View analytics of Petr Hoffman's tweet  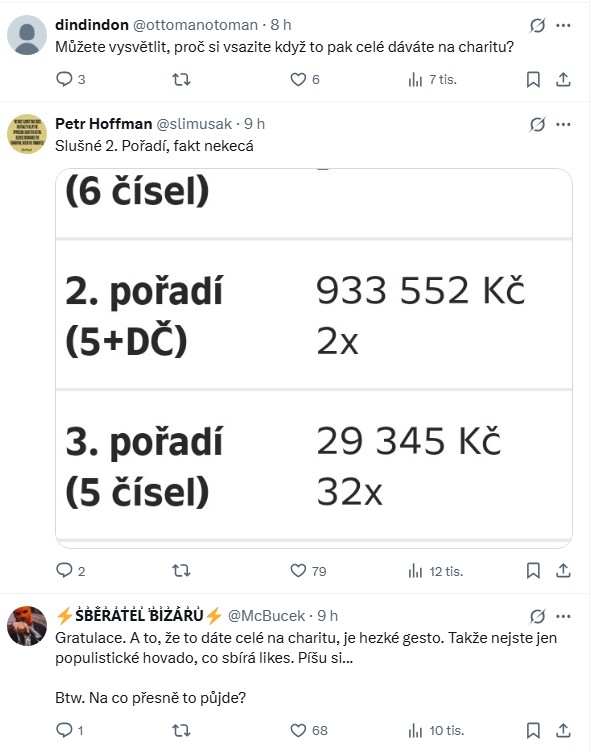416,571
